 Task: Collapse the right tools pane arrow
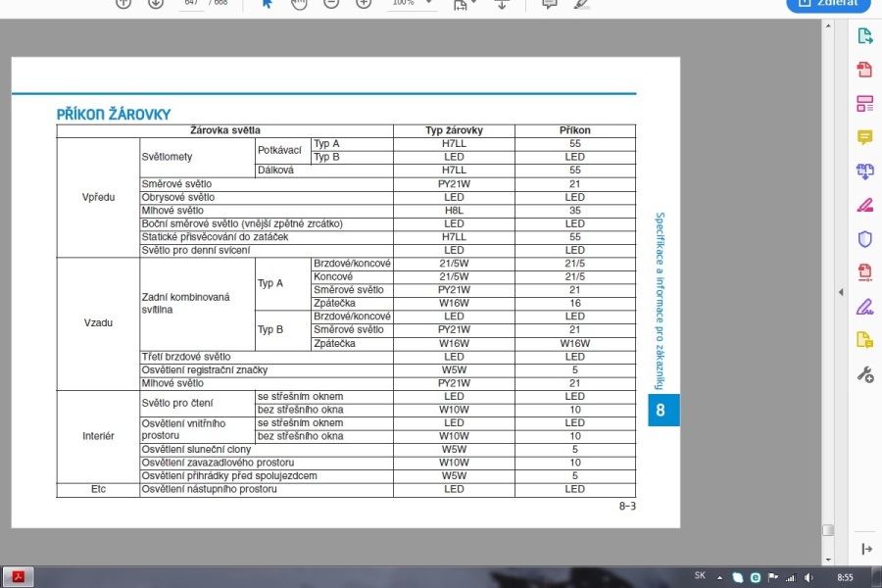[840, 292]
